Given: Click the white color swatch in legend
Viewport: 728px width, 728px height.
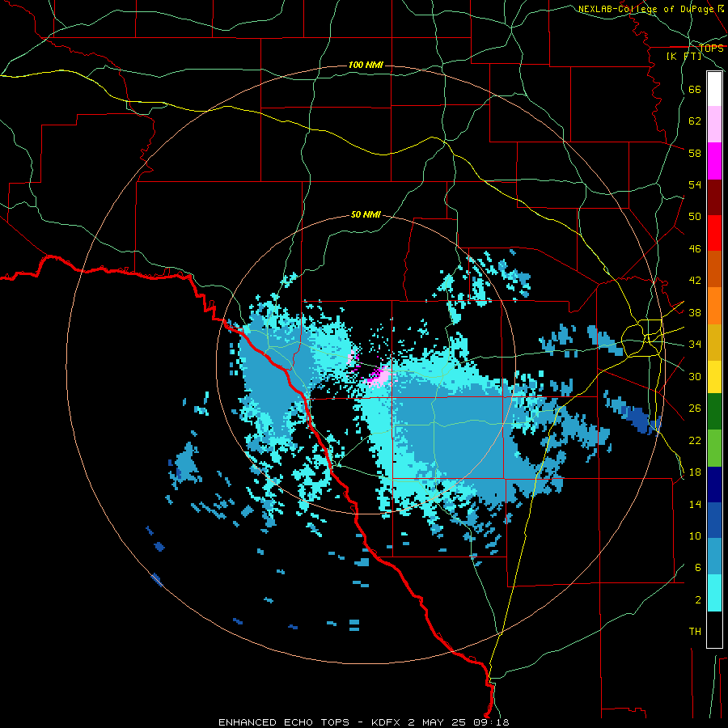Looking at the screenshot, I should click(x=714, y=89).
